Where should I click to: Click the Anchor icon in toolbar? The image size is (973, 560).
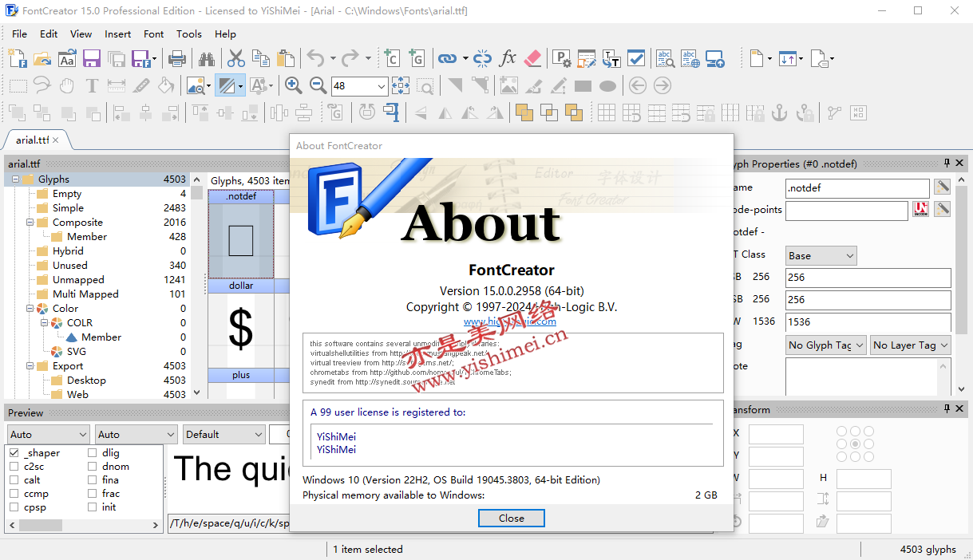780,112
